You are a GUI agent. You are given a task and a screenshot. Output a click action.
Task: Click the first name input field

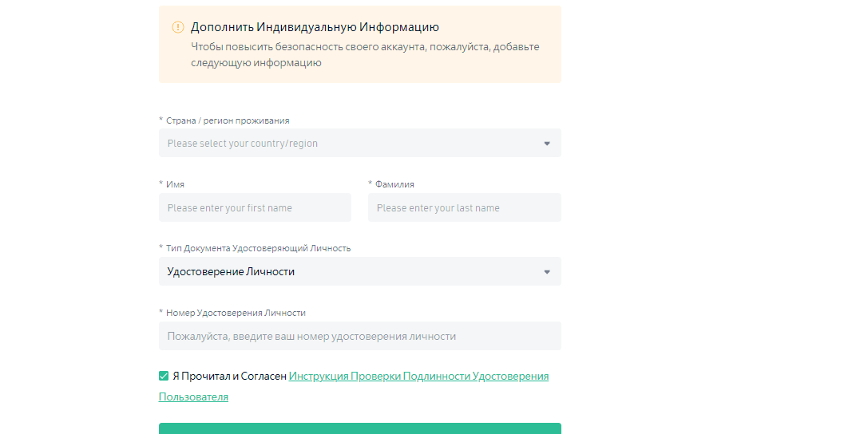point(255,208)
